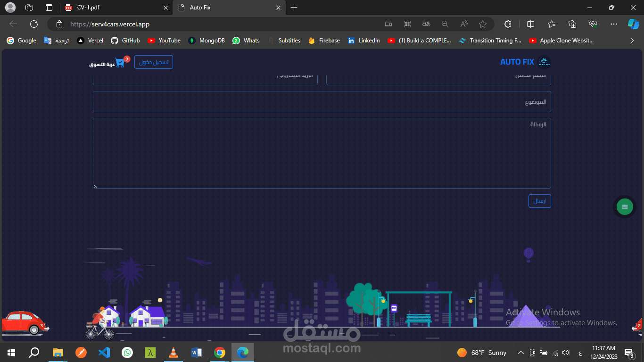Expand more bookmarks chevron
The image size is (644, 362).
pyautogui.click(x=632, y=41)
